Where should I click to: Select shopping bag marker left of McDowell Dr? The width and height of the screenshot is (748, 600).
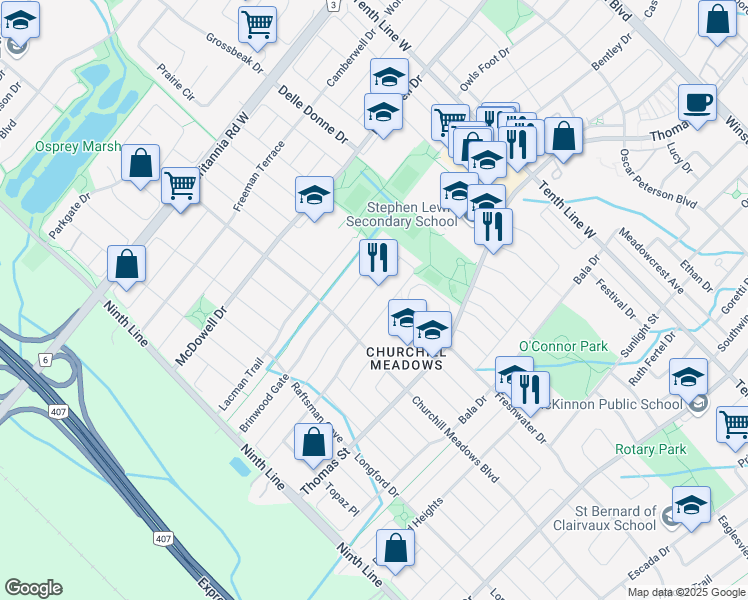(x=126, y=266)
